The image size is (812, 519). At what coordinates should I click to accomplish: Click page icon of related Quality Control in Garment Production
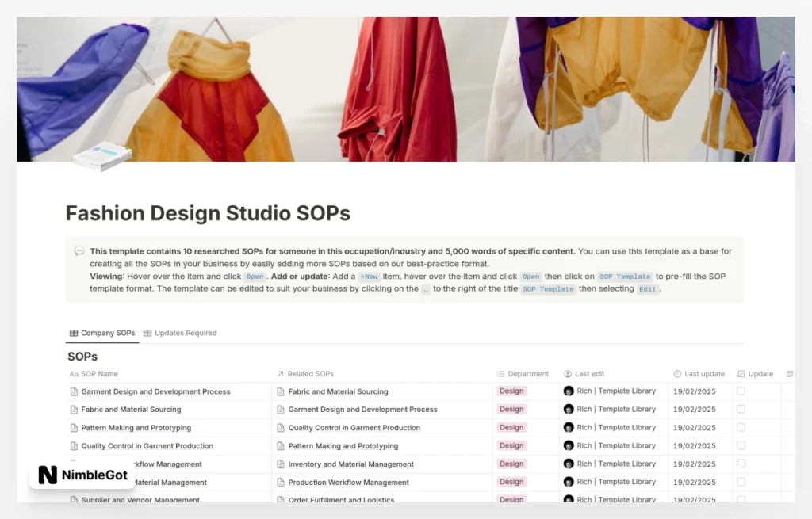[281, 428]
